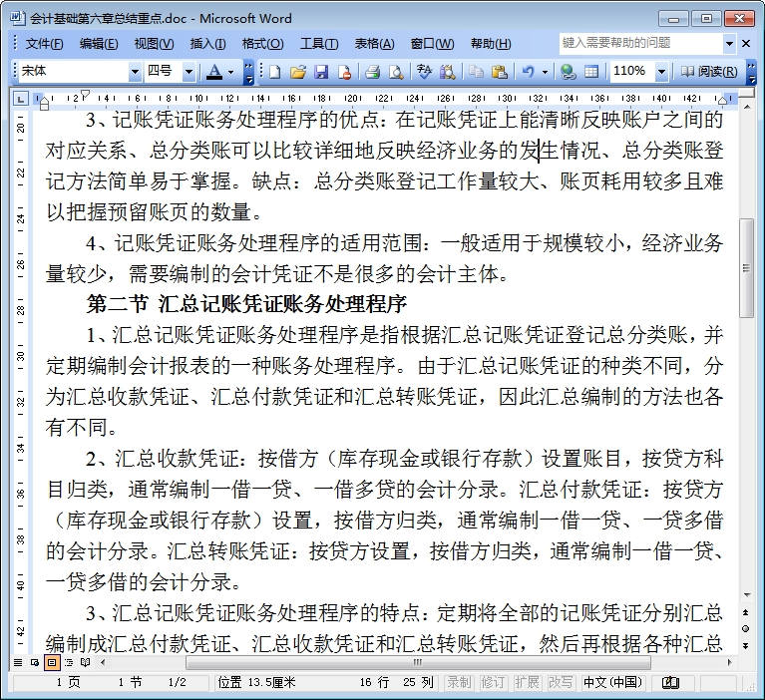Open print preview
This screenshot has height=700, width=765.
click(396, 72)
